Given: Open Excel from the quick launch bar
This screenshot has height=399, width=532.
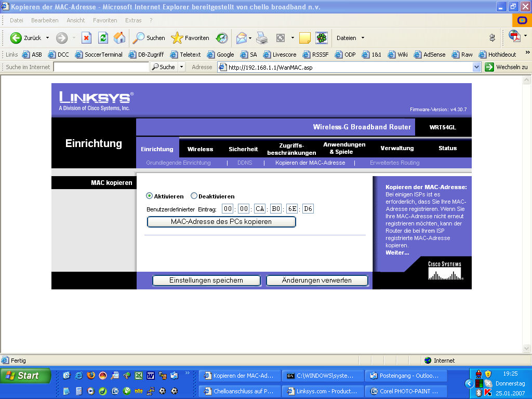Looking at the screenshot, I should point(138,375).
